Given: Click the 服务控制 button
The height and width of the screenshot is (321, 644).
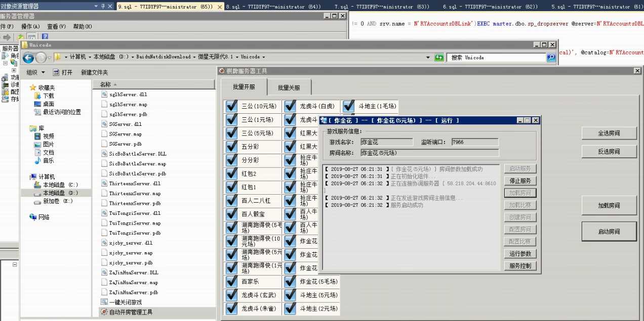Looking at the screenshot, I should [x=520, y=266].
